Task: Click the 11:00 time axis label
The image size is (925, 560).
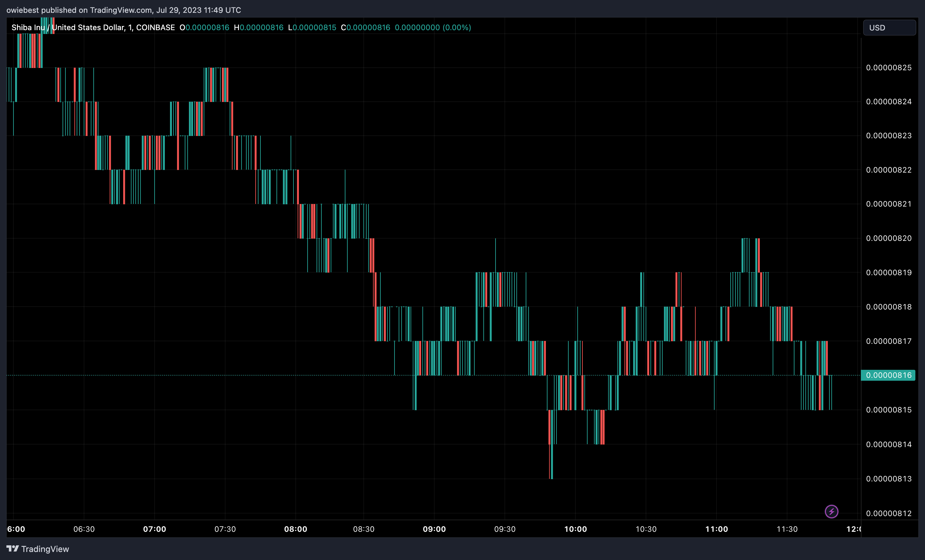Action: point(717,529)
